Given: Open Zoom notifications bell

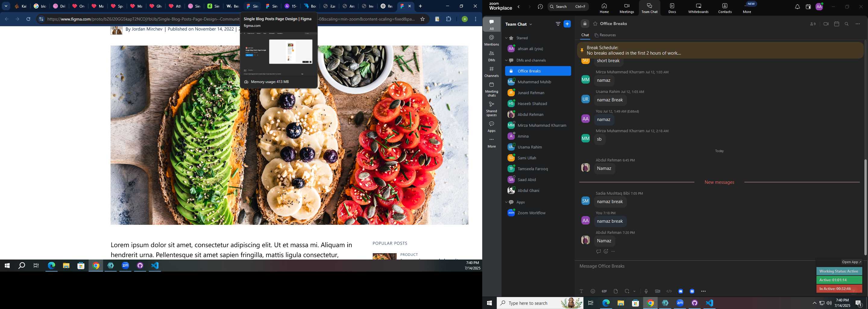Looking at the screenshot, I should 797,7.
